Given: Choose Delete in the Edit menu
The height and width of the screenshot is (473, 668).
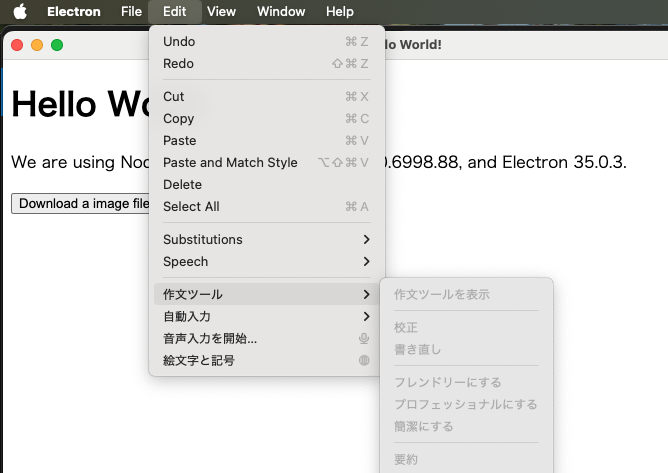Looking at the screenshot, I should (x=267, y=185).
